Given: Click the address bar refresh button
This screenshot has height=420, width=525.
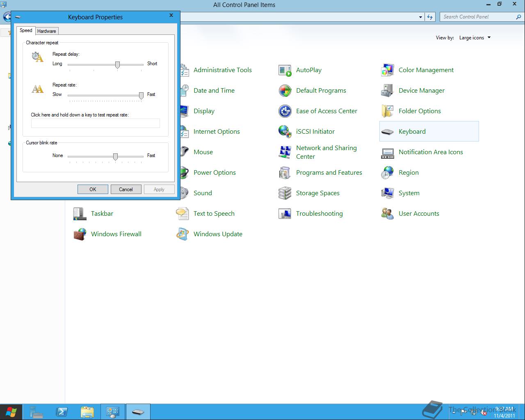Looking at the screenshot, I should click(429, 17).
